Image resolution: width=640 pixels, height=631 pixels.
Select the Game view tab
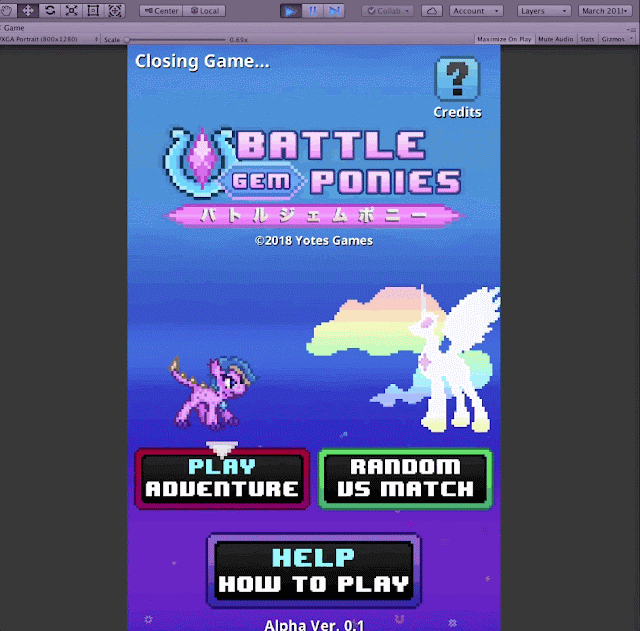(13, 28)
